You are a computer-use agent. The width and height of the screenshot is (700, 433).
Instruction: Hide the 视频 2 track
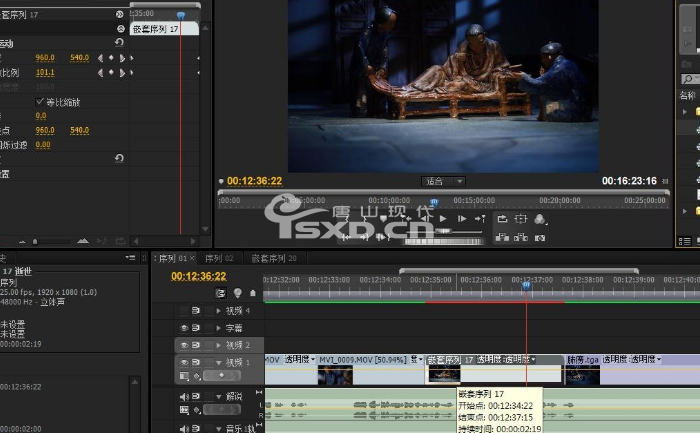(183, 345)
